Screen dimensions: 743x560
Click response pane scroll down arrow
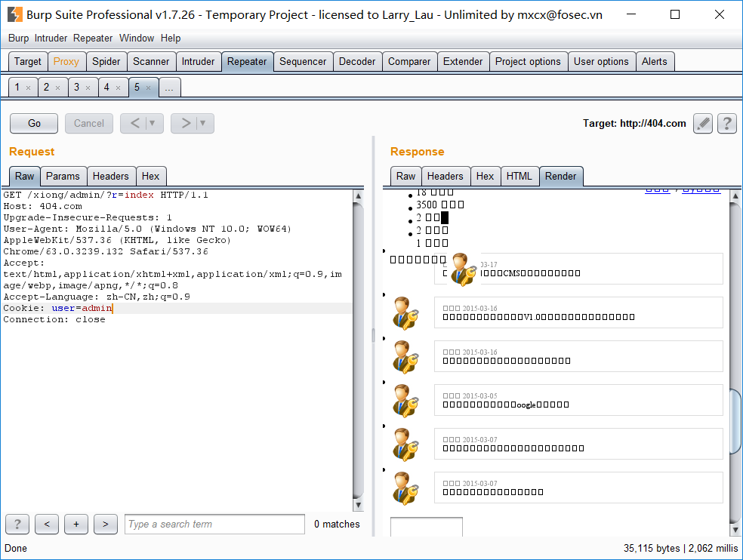click(x=735, y=529)
